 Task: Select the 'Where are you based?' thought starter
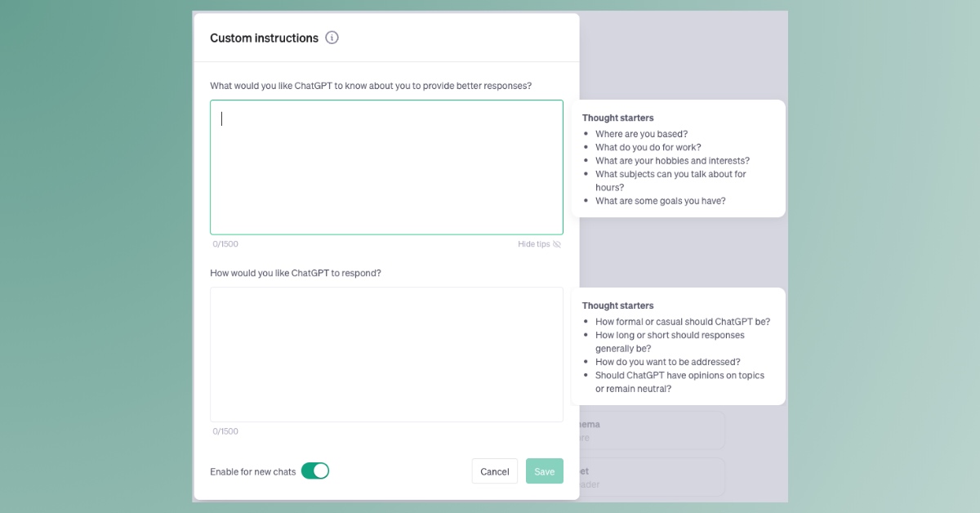(x=641, y=134)
